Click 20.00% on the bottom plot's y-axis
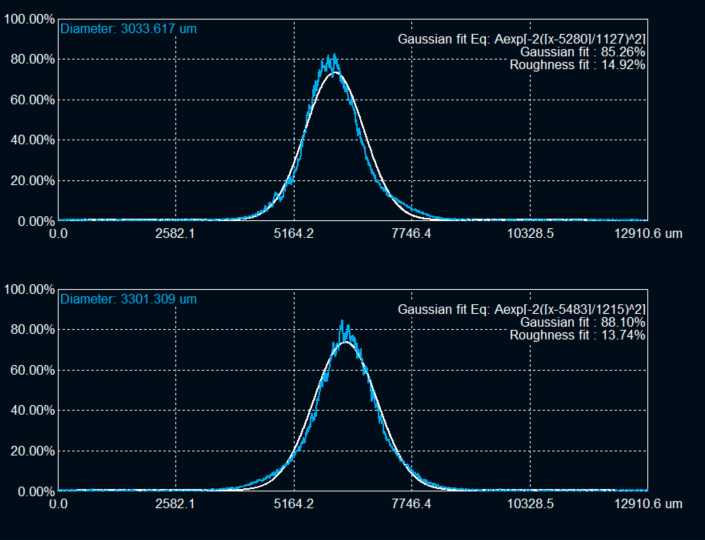Screen dimensions: 705x540 click(x=31, y=452)
